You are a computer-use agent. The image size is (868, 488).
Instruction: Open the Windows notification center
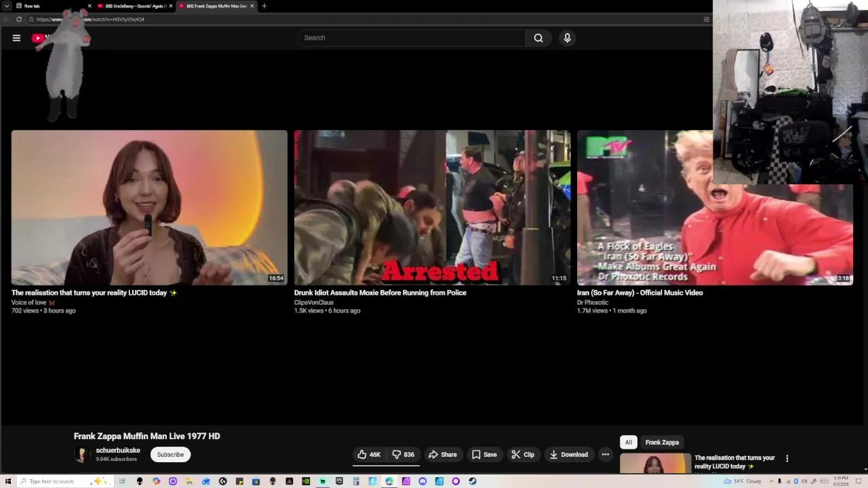859,481
